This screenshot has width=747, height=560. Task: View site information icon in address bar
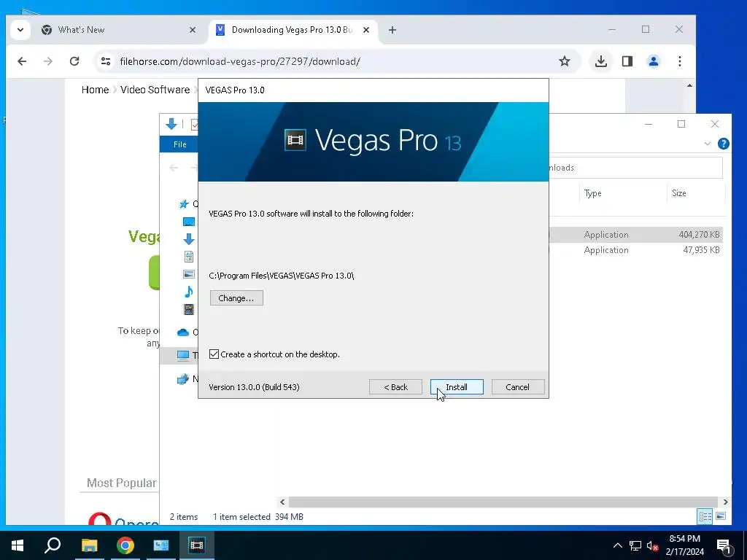[x=106, y=61]
